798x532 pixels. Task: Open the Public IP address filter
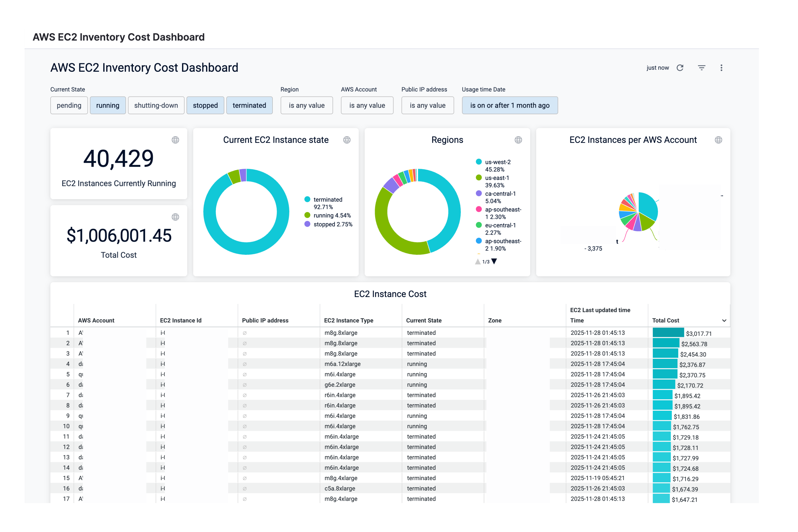[427, 106]
